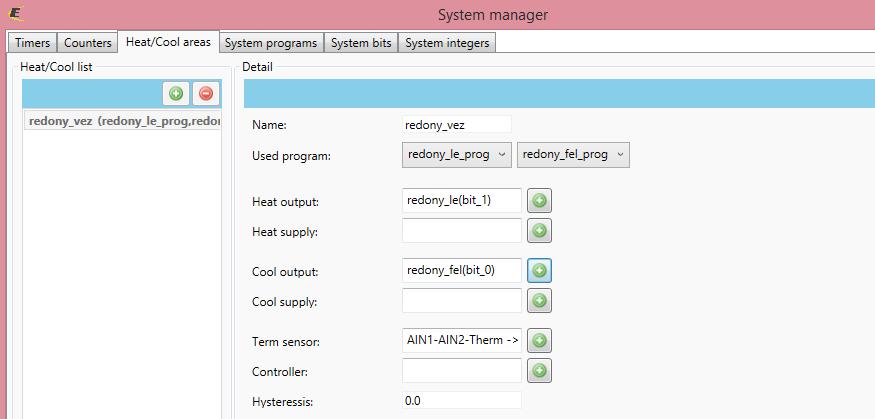Image resolution: width=875 pixels, height=419 pixels.
Task: Click the Heat/Cool list group heading
Action: coord(56,67)
